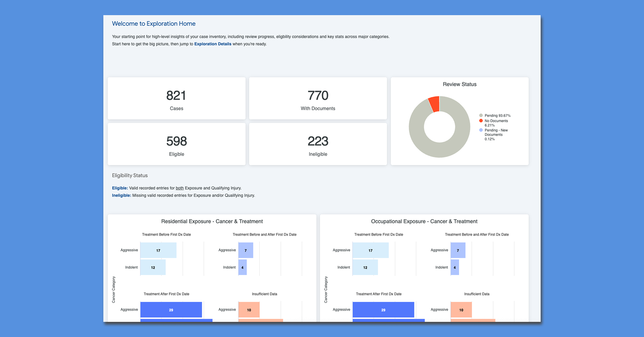Click Occupational Indolent bar showing 4
Image resolution: width=644 pixels, height=337 pixels.
455,267
